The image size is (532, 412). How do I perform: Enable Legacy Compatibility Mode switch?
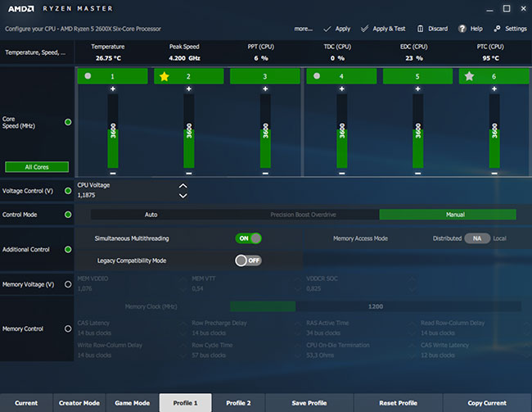click(x=248, y=260)
